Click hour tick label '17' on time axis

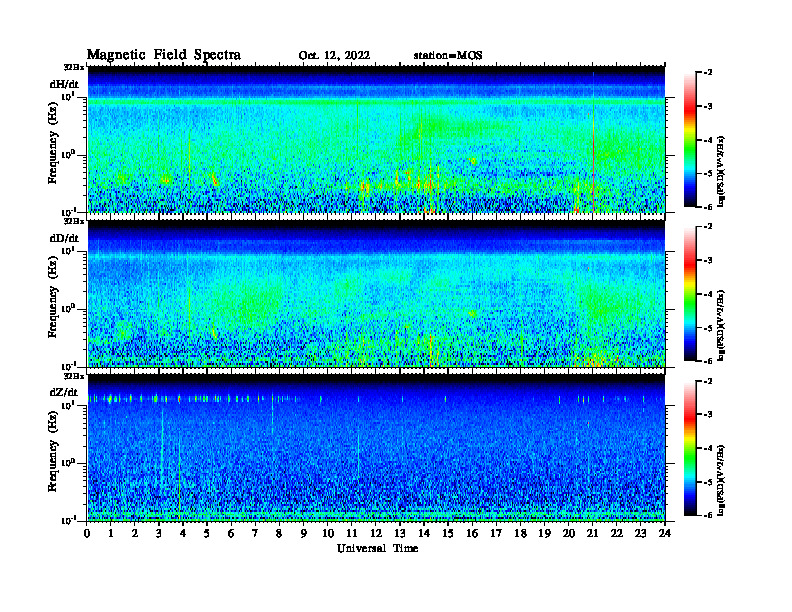pos(496,533)
